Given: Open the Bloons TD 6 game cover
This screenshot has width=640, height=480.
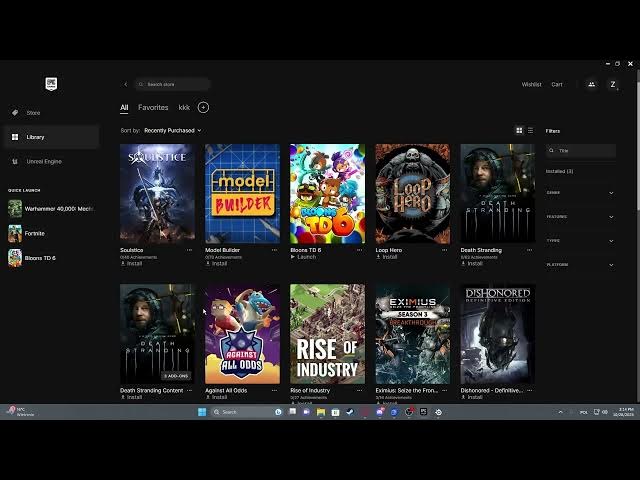Looking at the screenshot, I should (327, 193).
